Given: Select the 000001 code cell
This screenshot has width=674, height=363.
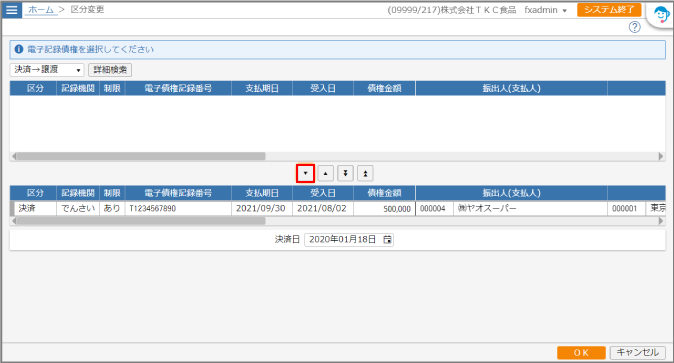Looking at the screenshot, I should 626,208.
